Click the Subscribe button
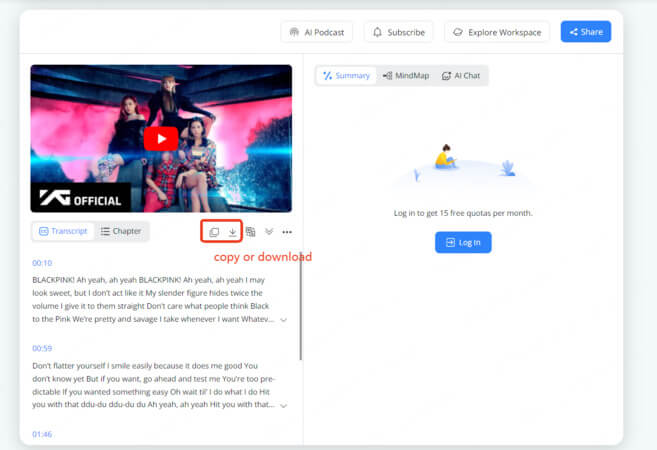 point(398,32)
